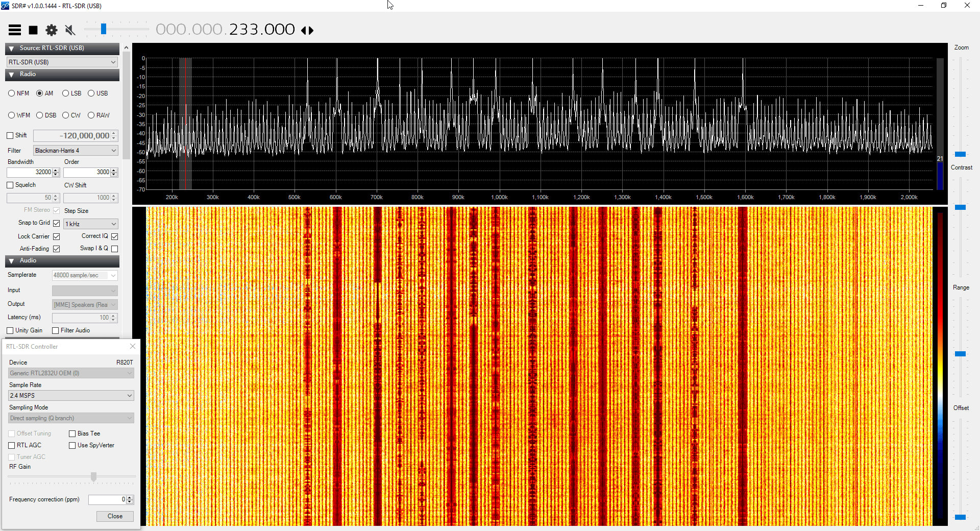This screenshot has height=531, width=980.
Task: Enable Bias Tee in the RTL-SDR Controller
Action: 72,433
